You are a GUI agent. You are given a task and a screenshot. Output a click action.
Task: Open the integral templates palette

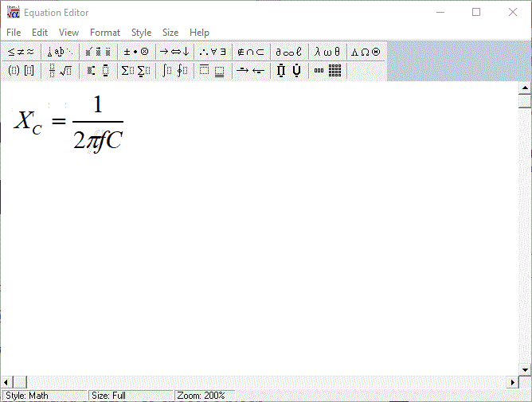[174, 71]
